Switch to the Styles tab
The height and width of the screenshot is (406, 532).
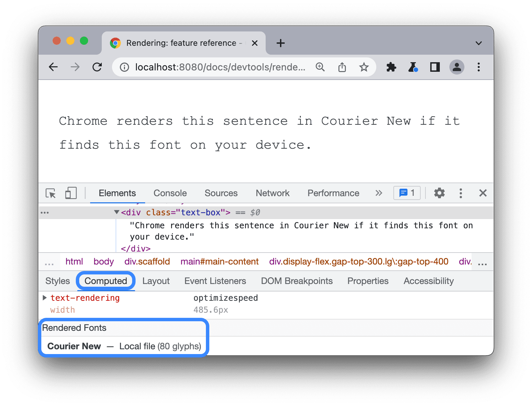57,281
